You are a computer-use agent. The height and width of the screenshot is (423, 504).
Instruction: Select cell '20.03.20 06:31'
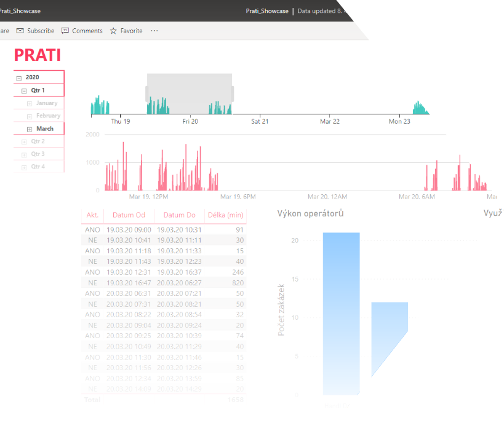pyautogui.click(x=129, y=293)
